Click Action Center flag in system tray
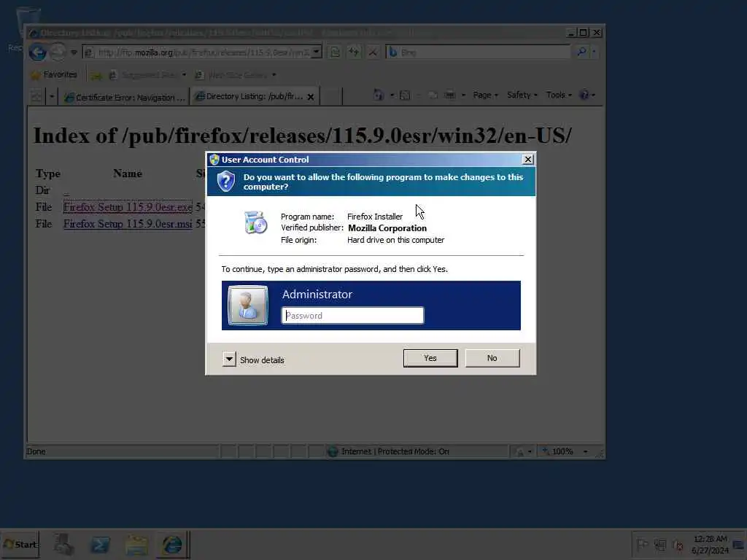Image resolution: width=747 pixels, height=560 pixels. (x=642, y=544)
